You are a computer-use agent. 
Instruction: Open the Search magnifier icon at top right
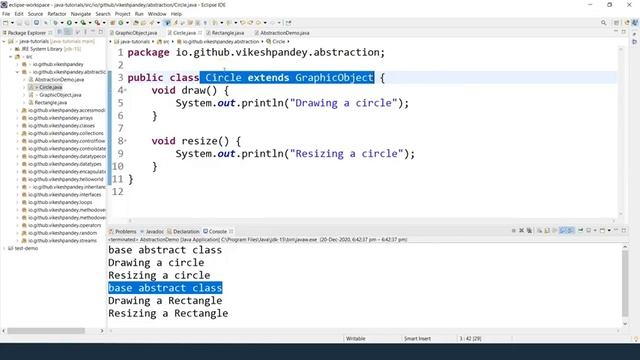[x=603, y=23]
